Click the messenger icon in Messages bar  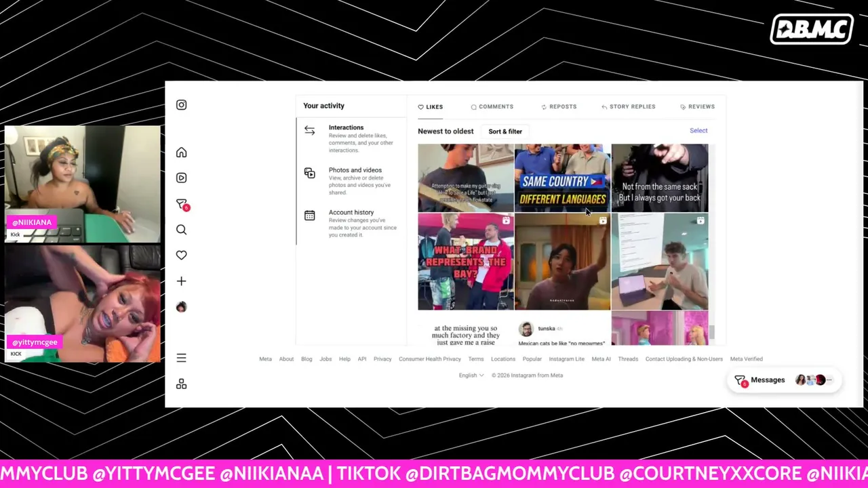tap(741, 380)
